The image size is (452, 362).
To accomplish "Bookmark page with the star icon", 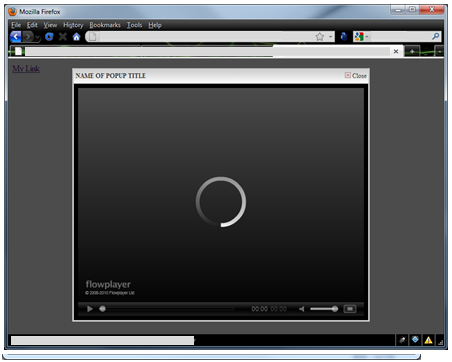I will coord(320,37).
